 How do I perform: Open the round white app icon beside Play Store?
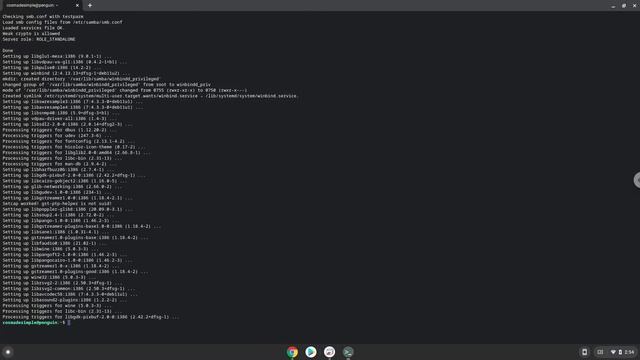(329, 352)
